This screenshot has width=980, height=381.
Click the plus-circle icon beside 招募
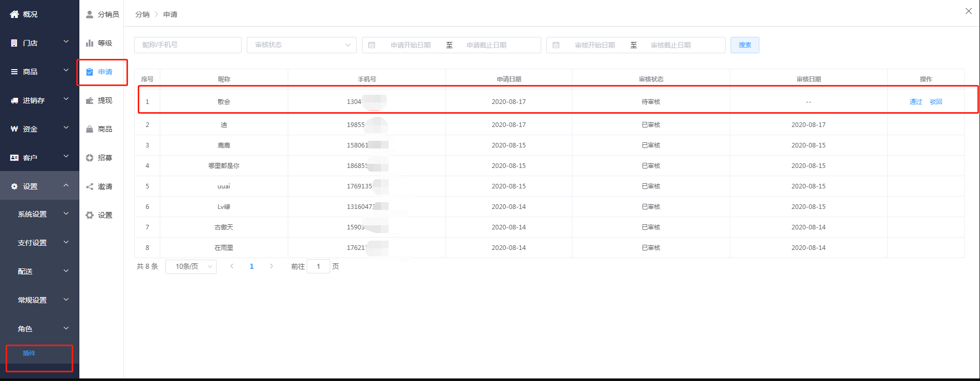coord(90,158)
